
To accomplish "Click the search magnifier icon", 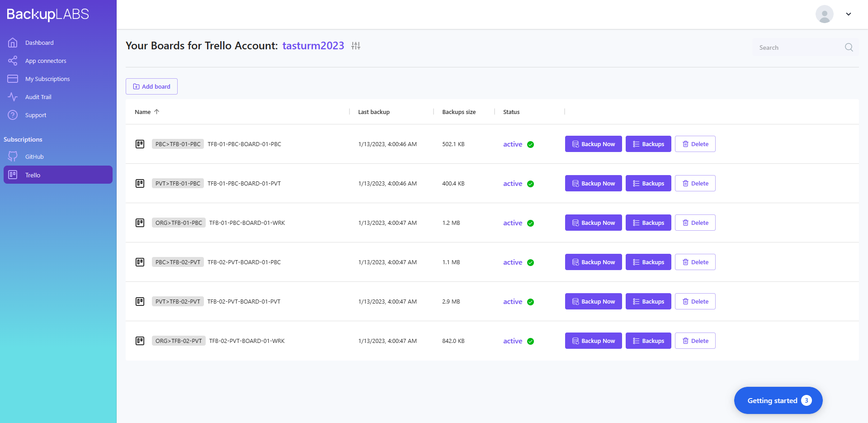I will tap(849, 48).
